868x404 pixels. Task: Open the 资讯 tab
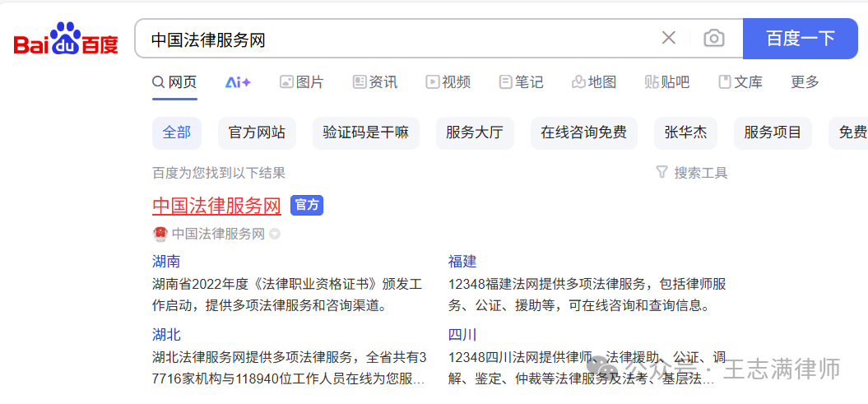point(375,82)
